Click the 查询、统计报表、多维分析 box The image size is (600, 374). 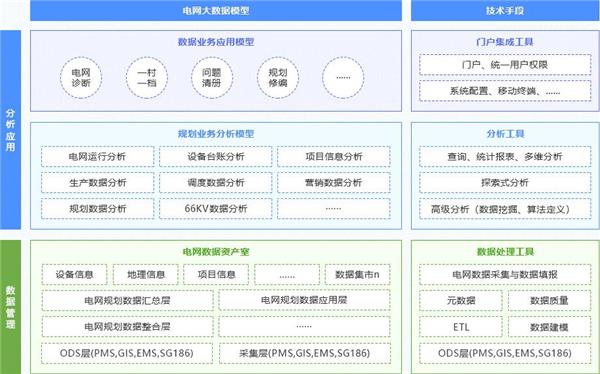505,156
